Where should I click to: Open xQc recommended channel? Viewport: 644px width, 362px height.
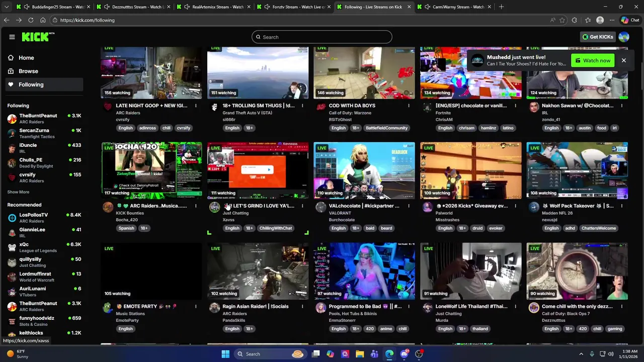point(44,247)
